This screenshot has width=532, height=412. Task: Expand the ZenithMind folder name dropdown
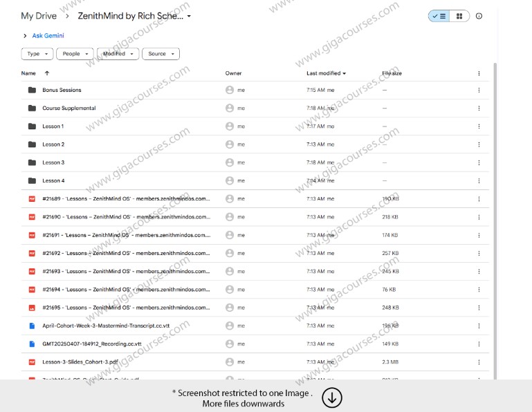190,16
